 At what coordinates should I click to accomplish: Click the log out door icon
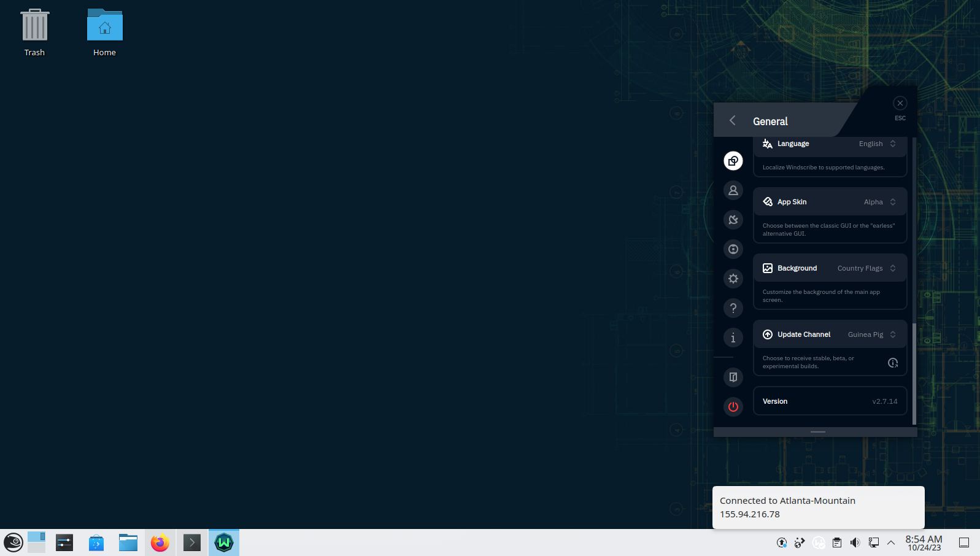(733, 377)
